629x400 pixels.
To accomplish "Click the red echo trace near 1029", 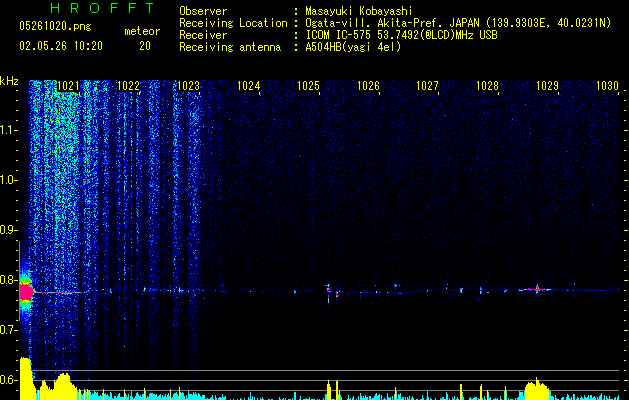I will tap(537, 289).
